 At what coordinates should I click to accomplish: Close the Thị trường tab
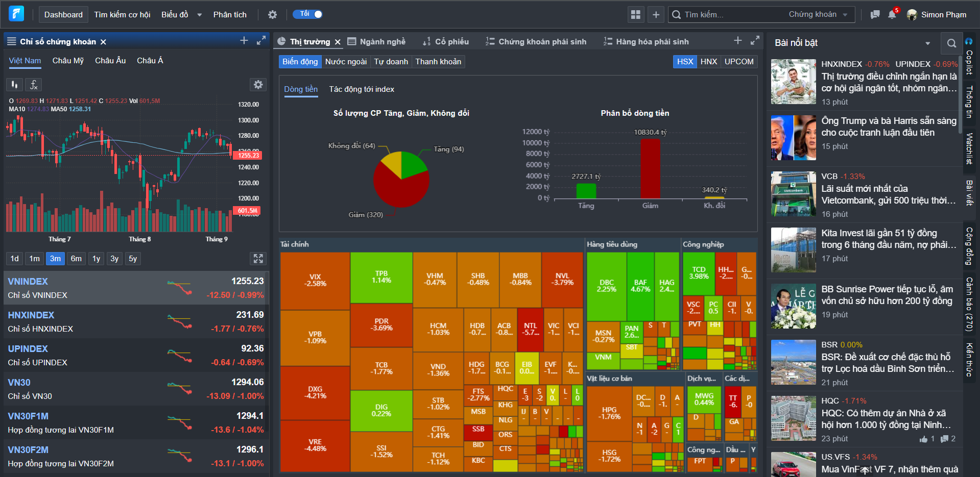pos(338,42)
